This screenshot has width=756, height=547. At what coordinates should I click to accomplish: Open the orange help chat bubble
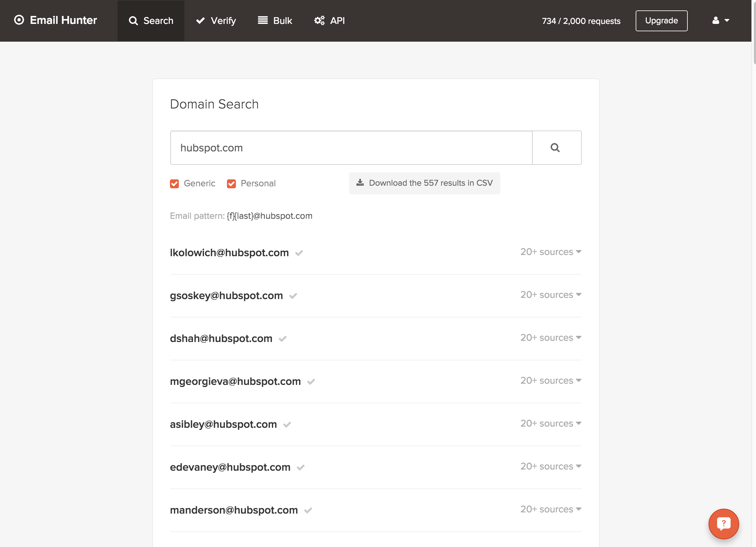click(723, 523)
